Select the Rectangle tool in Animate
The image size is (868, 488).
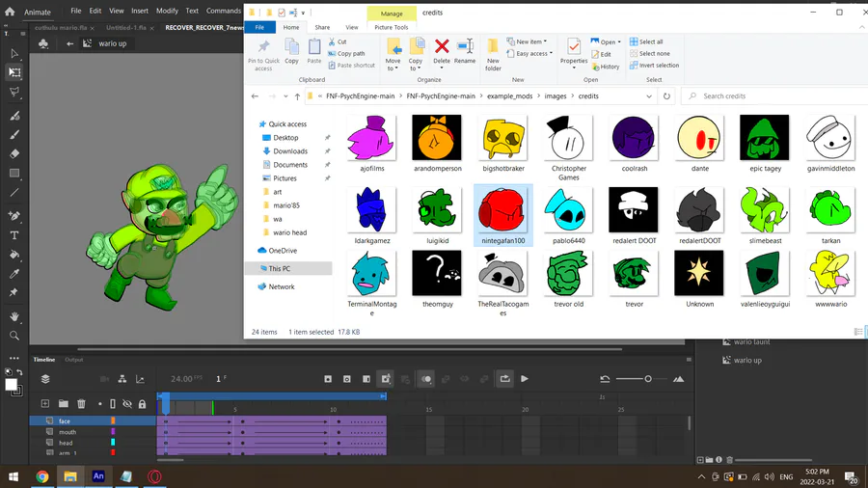[14, 174]
